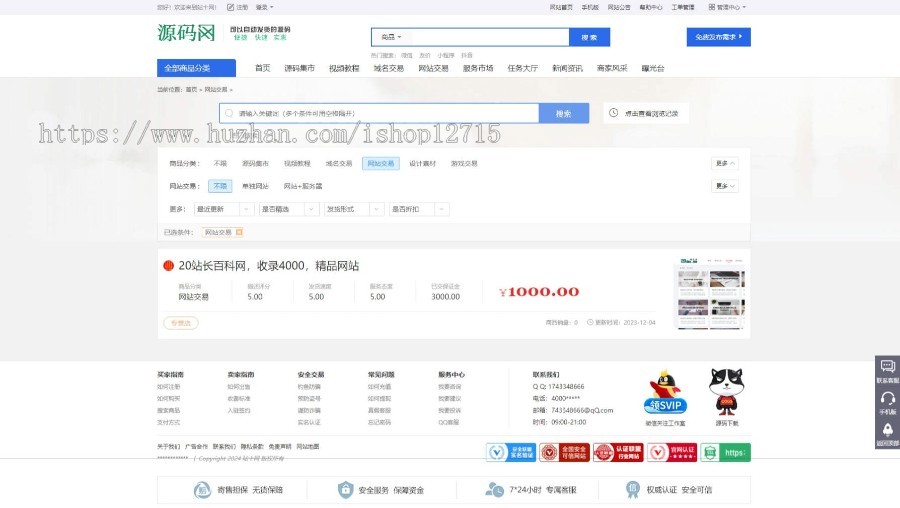The width and height of the screenshot is (900, 508).
Task: Expand the 登录 dropdown in top bar
Action: click(x=265, y=7)
